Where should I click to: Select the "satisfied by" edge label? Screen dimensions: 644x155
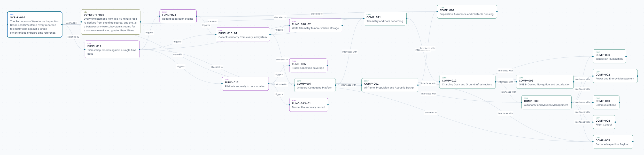tap(73, 37)
